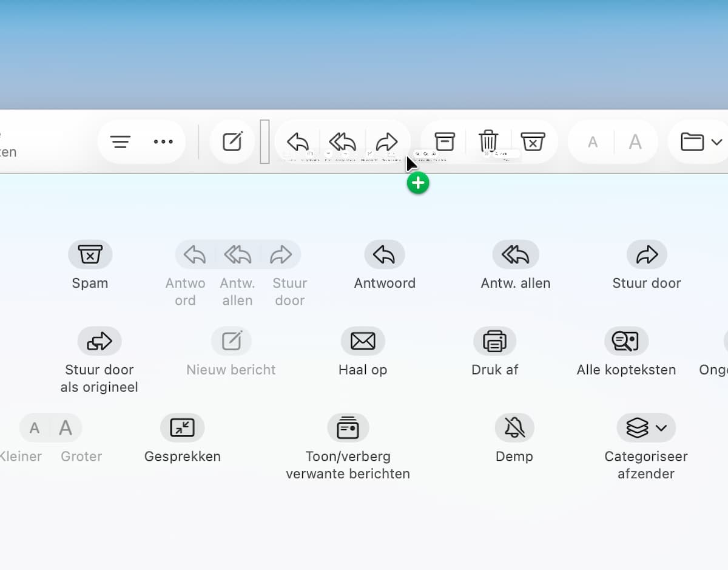
Task: Toggle the Gesprekken conversations item
Action: [x=182, y=428]
